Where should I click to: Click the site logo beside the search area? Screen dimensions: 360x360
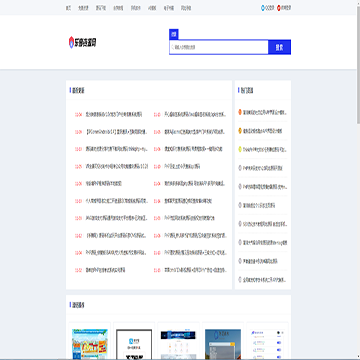[83, 42]
